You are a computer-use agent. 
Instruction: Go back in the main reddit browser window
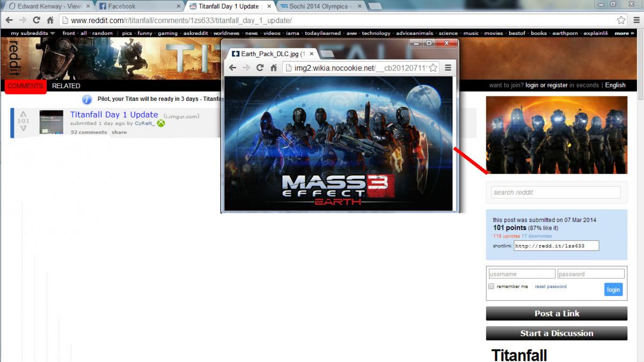(x=9, y=20)
